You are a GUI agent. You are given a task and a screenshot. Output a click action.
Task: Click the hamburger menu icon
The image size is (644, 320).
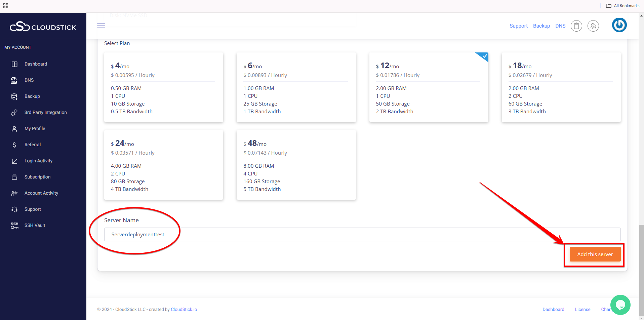(x=101, y=26)
